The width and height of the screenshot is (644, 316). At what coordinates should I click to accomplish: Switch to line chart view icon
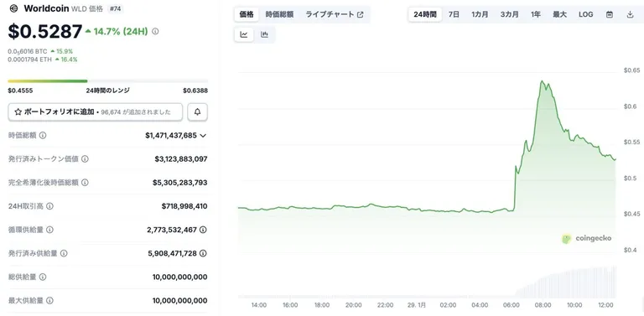click(x=244, y=35)
